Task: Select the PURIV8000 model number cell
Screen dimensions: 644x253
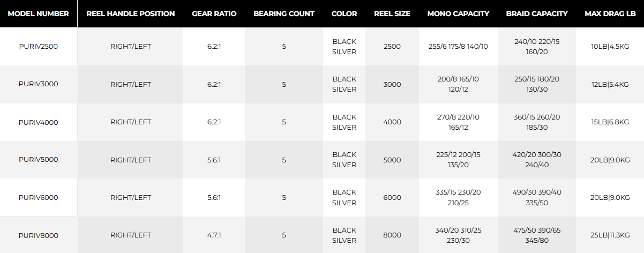Action: click(38, 235)
